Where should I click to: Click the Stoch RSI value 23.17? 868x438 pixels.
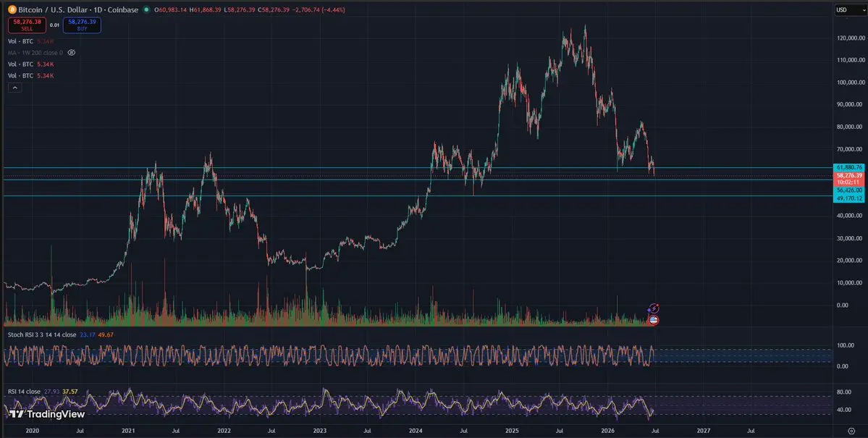point(88,334)
